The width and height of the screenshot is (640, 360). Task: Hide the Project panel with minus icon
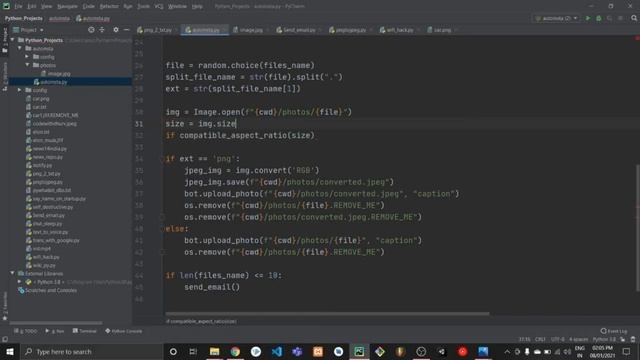pyautogui.click(x=127, y=30)
